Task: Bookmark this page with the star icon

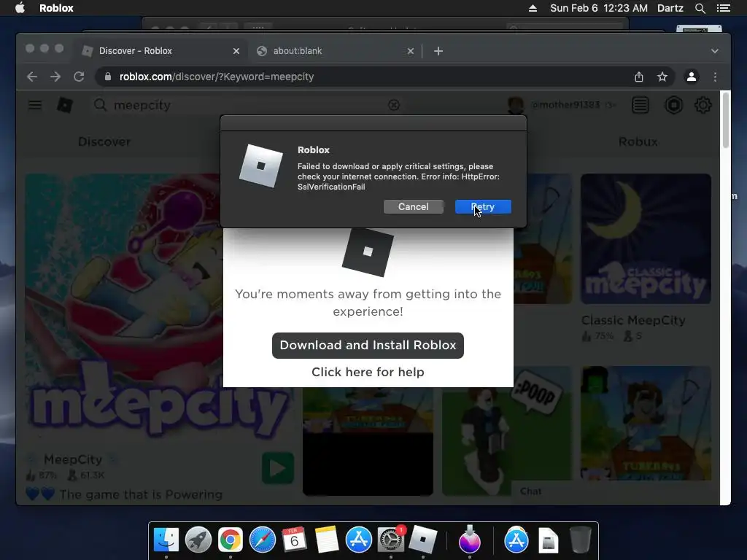Action: pos(662,77)
